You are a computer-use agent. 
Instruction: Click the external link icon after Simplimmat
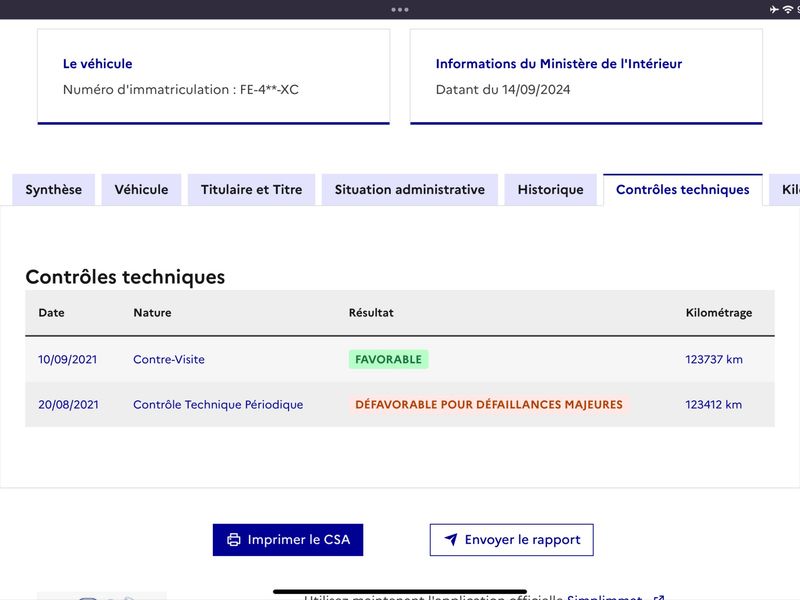(x=659, y=597)
